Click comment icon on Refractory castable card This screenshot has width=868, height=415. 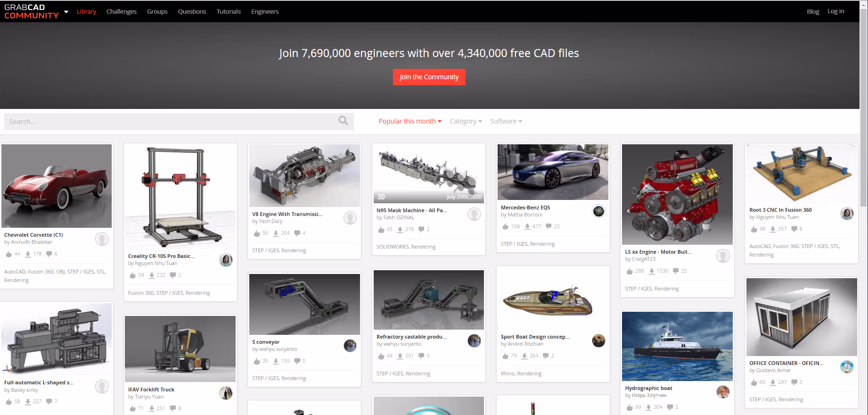(421, 356)
